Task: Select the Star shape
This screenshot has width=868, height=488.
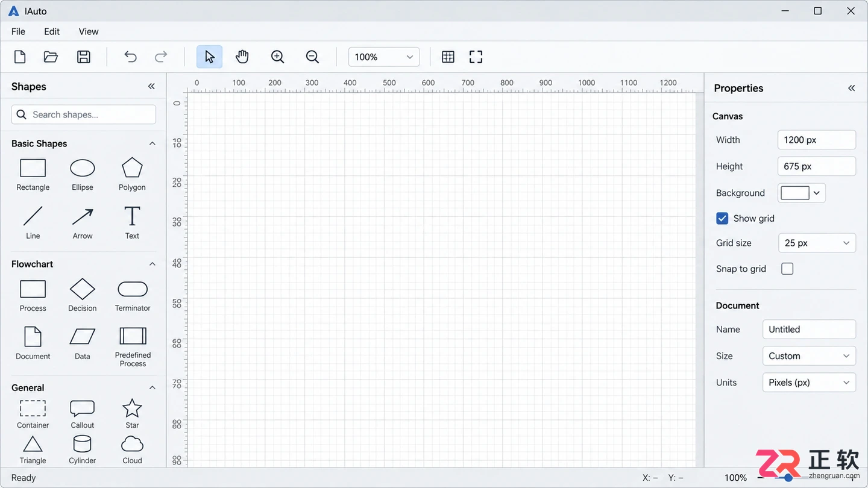Action: point(132,414)
